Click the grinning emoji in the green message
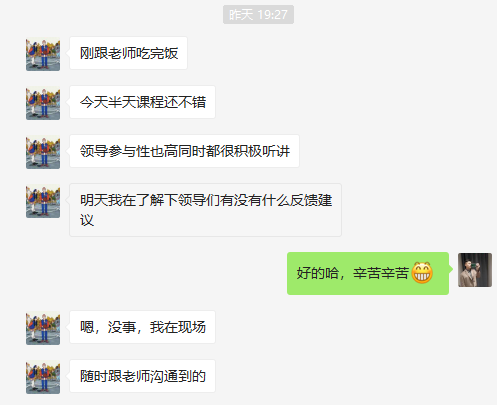 (422, 273)
